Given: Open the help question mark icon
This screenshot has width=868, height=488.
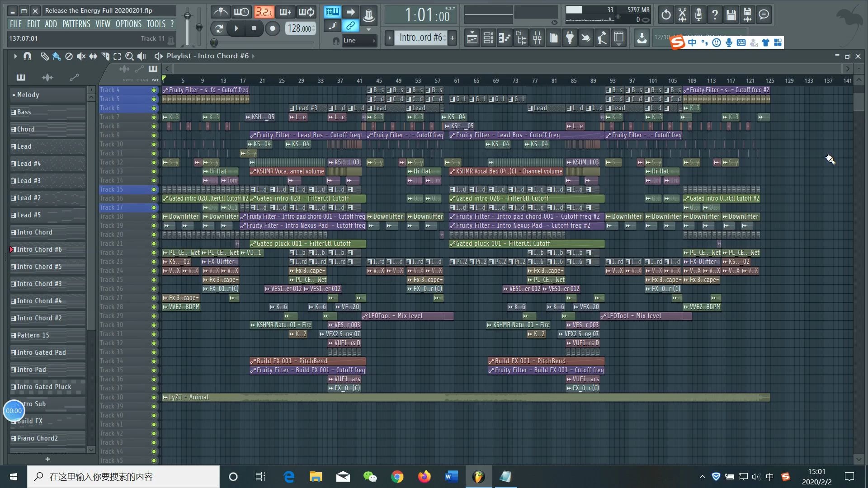Looking at the screenshot, I should [x=715, y=15].
